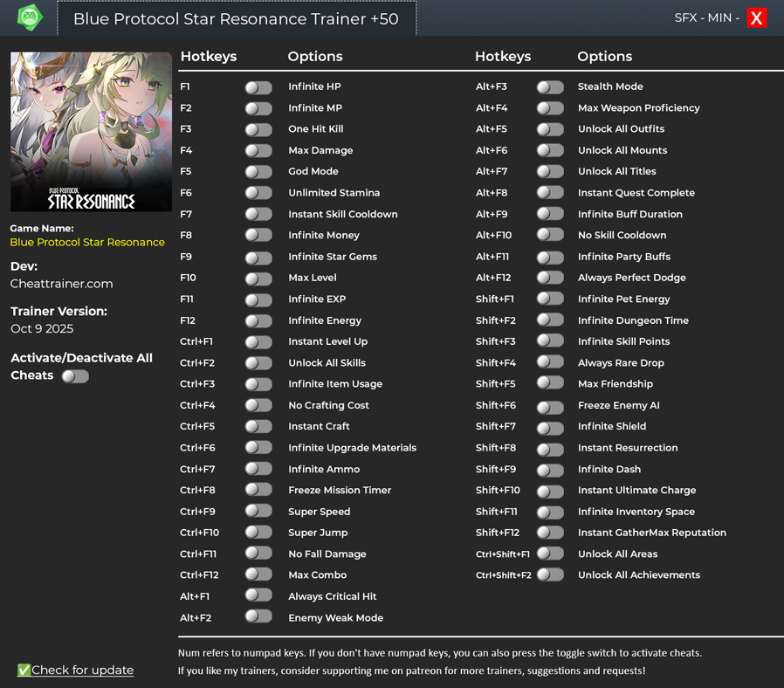Enable Freeze Enemy AI toggle

pyautogui.click(x=550, y=406)
